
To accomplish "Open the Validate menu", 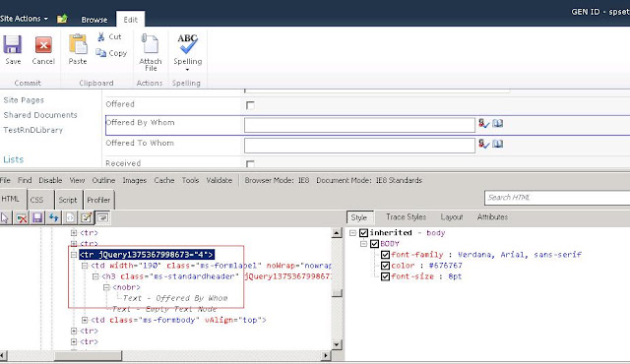I will tap(220, 180).
